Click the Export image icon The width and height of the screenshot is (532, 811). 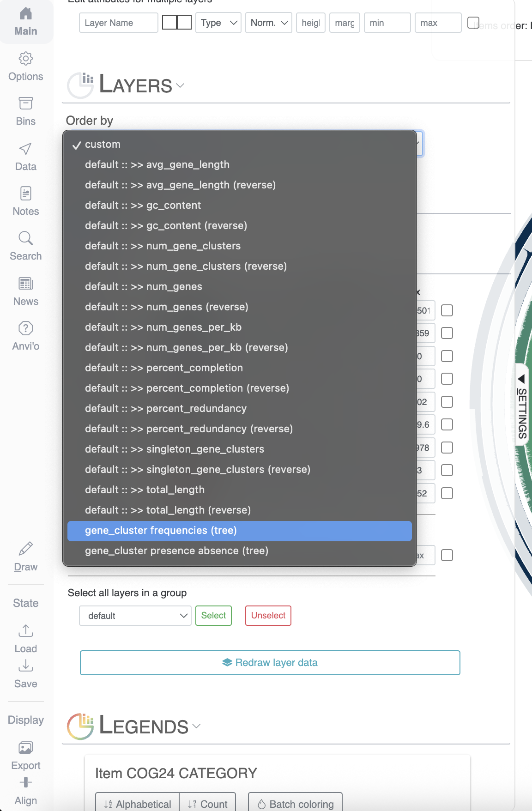pos(25,748)
